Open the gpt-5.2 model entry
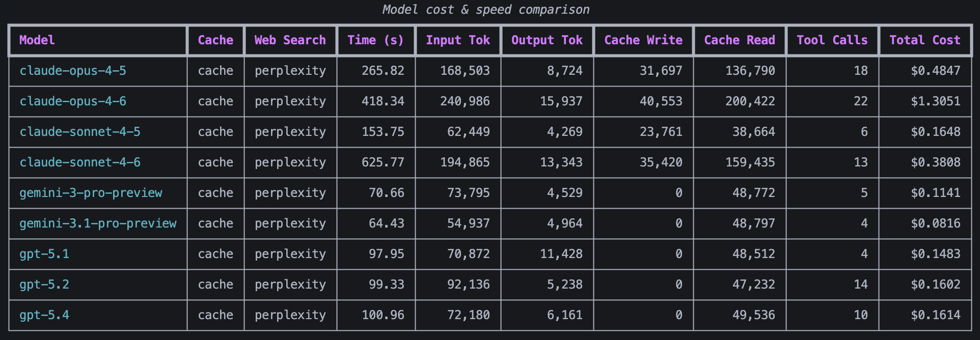This screenshot has height=340, width=980. coord(44,285)
